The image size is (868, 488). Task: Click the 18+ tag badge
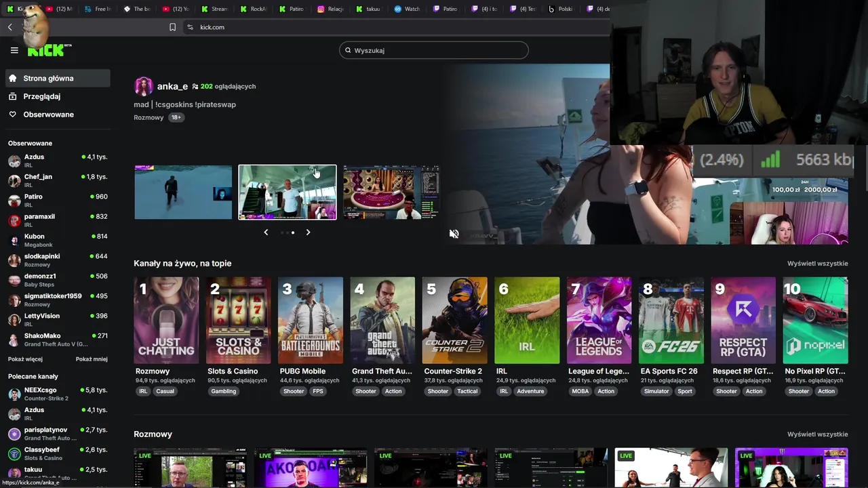tap(176, 117)
